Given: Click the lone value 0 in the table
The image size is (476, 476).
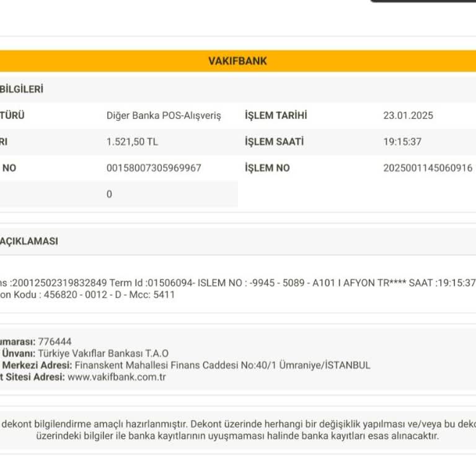Looking at the screenshot, I should point(109,194).
